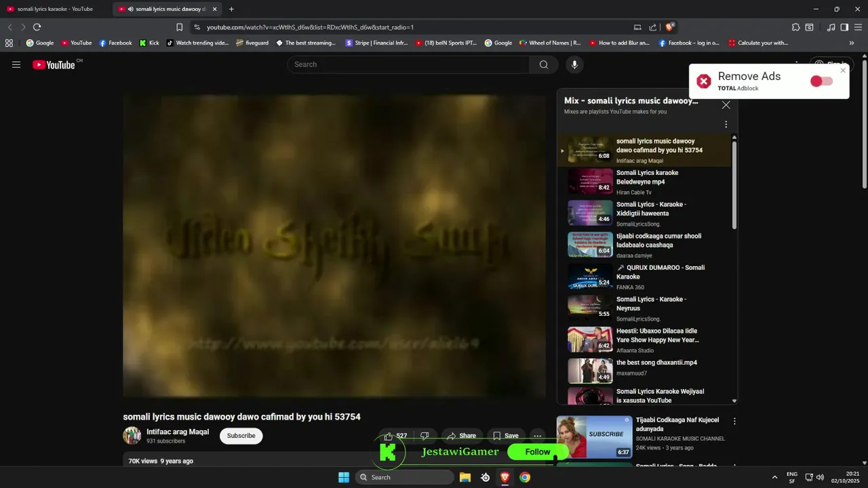
Task: Open Intifaac arag Maqal channel avatar
Action: pos(132,436)
